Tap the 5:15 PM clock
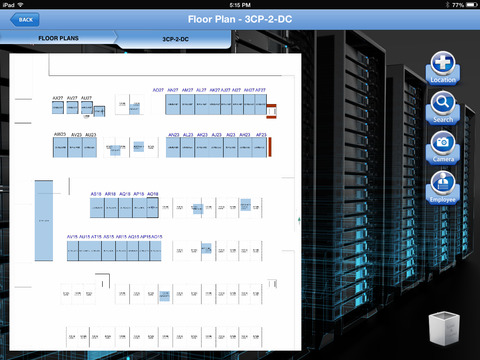This screenshot has width=480, height=360. pos(240,5)
